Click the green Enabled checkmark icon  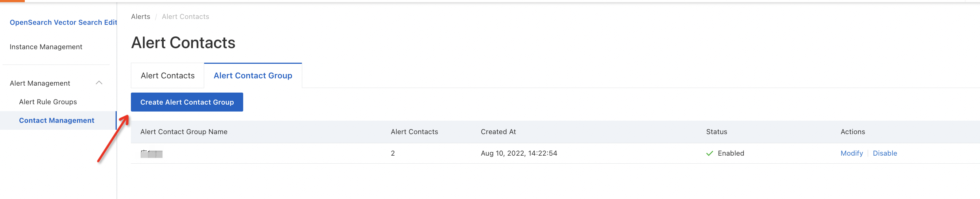709,153
